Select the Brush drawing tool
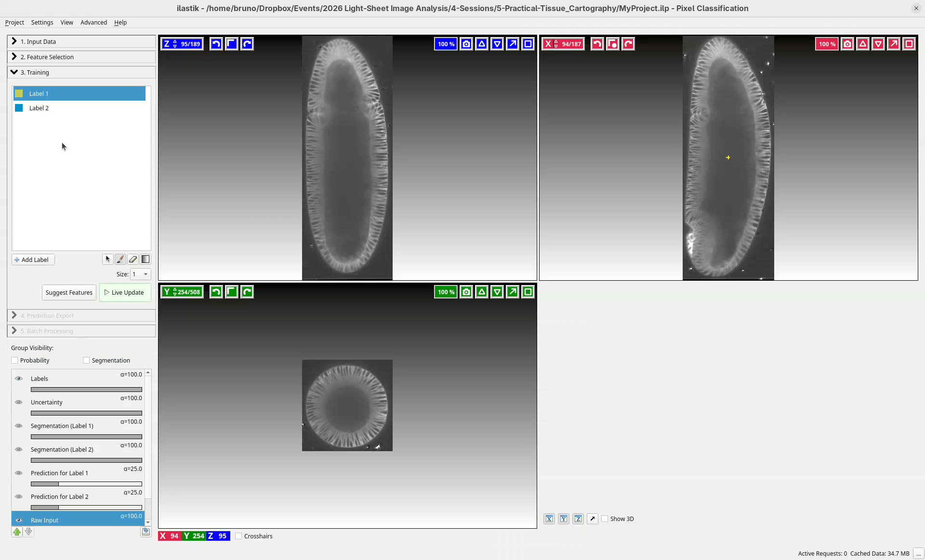The width and height of the screenshot is (925, 560). point(120,260)
